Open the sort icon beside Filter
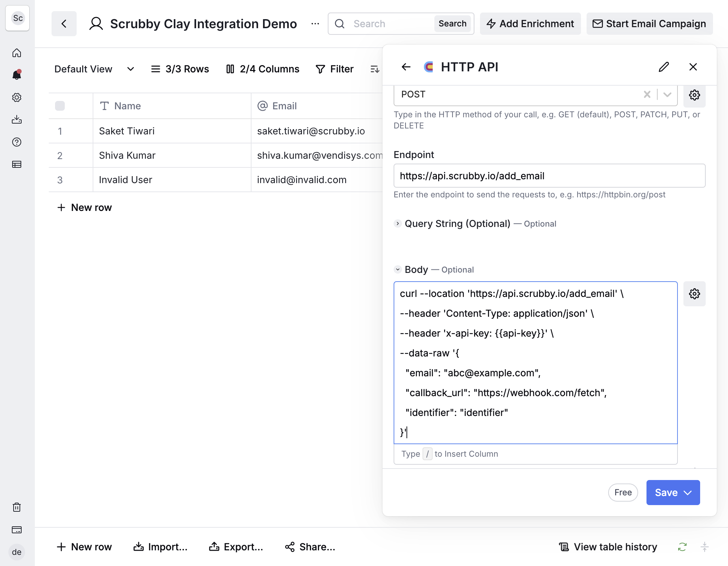This screenshot has width=728, height=566. (375, 69)
